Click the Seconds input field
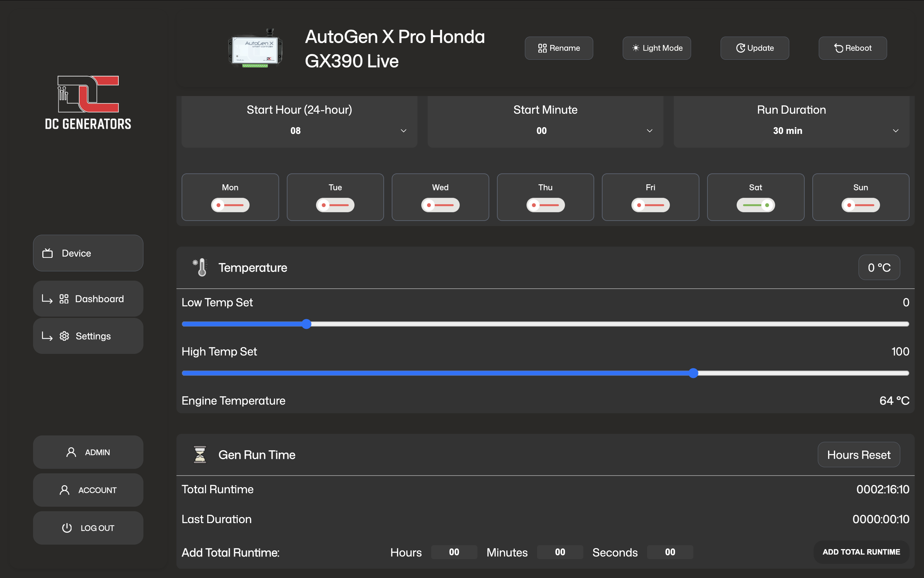Viewport: 924px width, 578px height. [670, 552]
